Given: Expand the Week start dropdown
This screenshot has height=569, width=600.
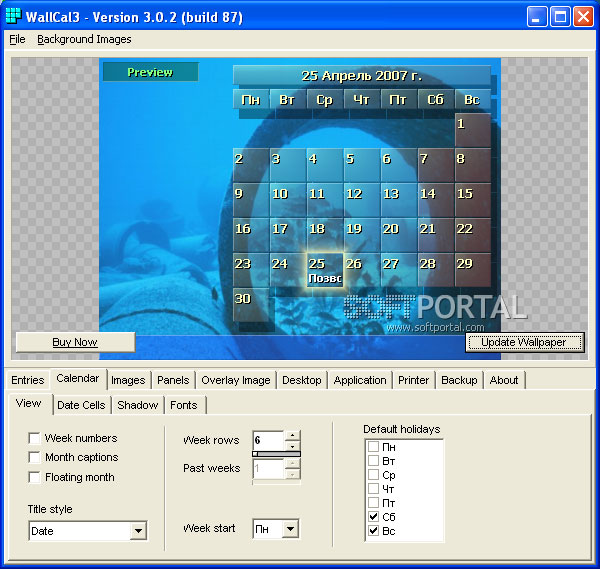Looking at the screenshot, I should point(290,529).
